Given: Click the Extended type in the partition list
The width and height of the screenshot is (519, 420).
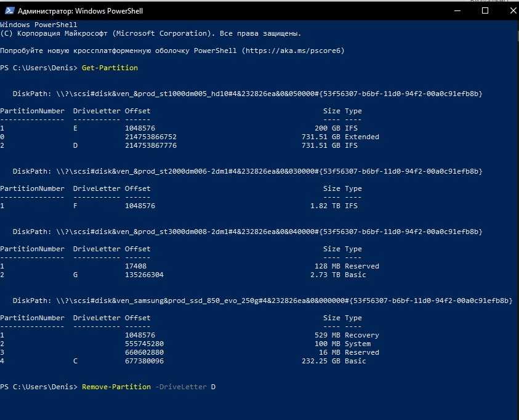Looking at the screenshot, I should click(x=362, y=137).
